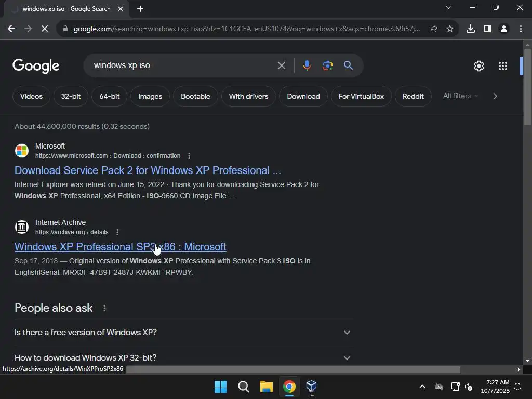The image size is (532, 399).
Task: Show more filter chips with right arrow
Action: [495, 96]
